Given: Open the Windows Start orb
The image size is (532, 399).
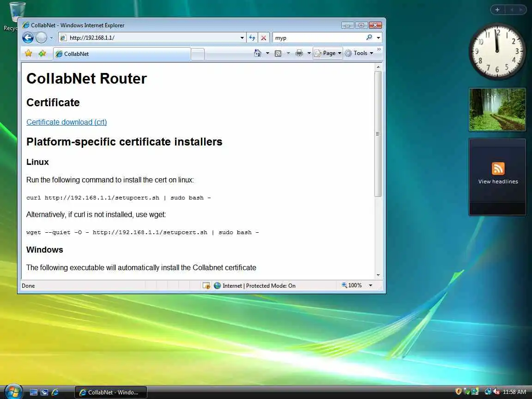Looking at the screenshot, I should tap(13, 392).
